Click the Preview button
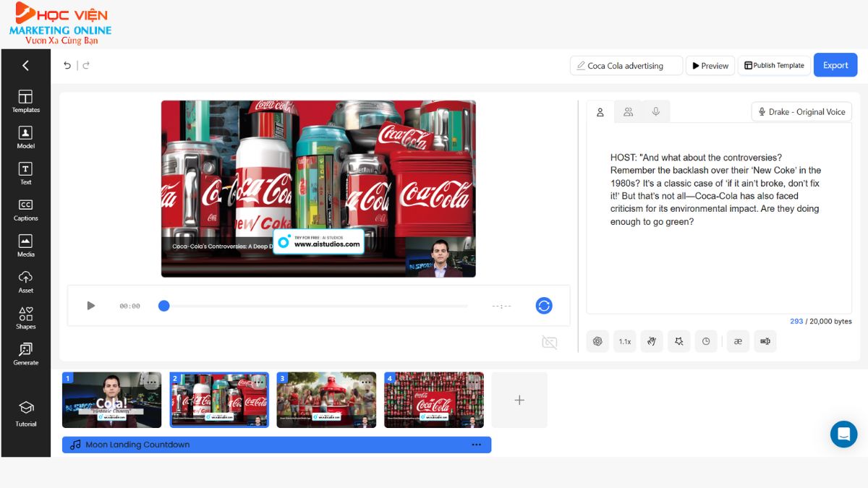Image resolution: width=868 pixels, height=488 pixels. [710, 66]
